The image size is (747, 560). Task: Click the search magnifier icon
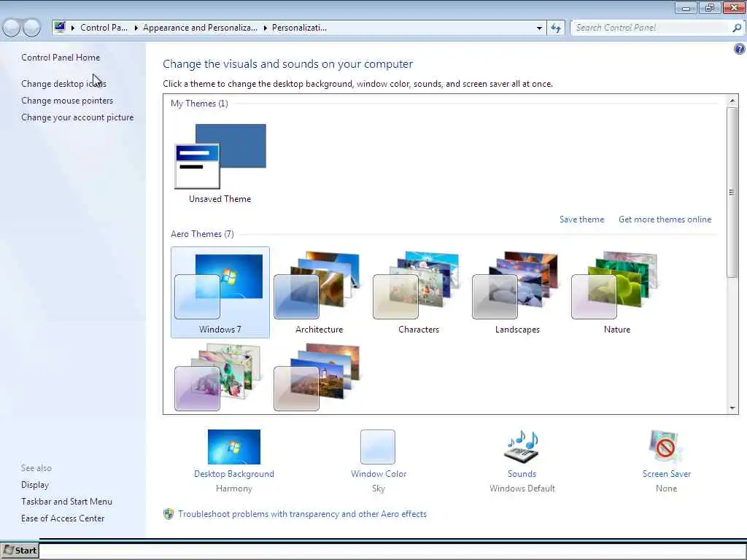tap(737, 28)
